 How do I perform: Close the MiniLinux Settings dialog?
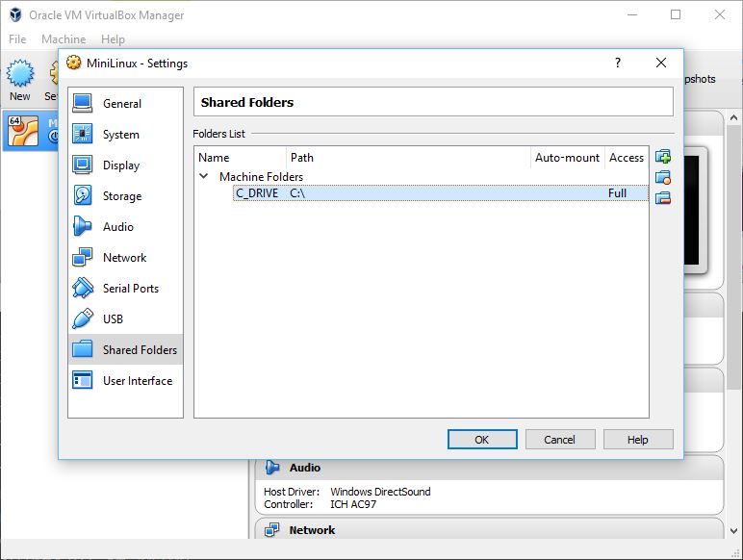coord(661,63)
